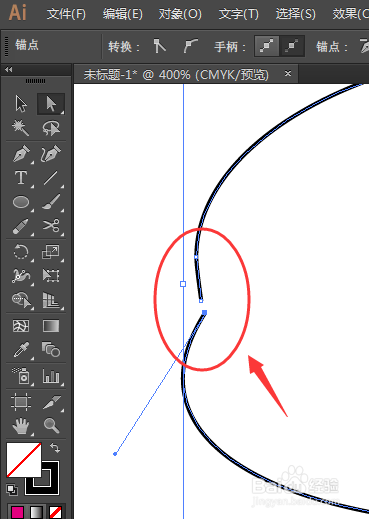The width and height of the screenshot is (369, 519).
Task: Pick the Mesh tool
Action: tap(21, 326)
